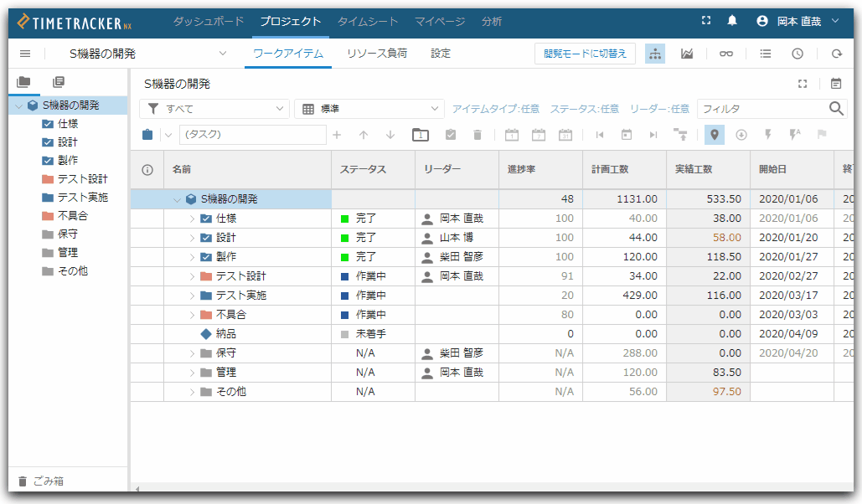
Task: Add a new item with the plus icon
Action: pos(337,135)
